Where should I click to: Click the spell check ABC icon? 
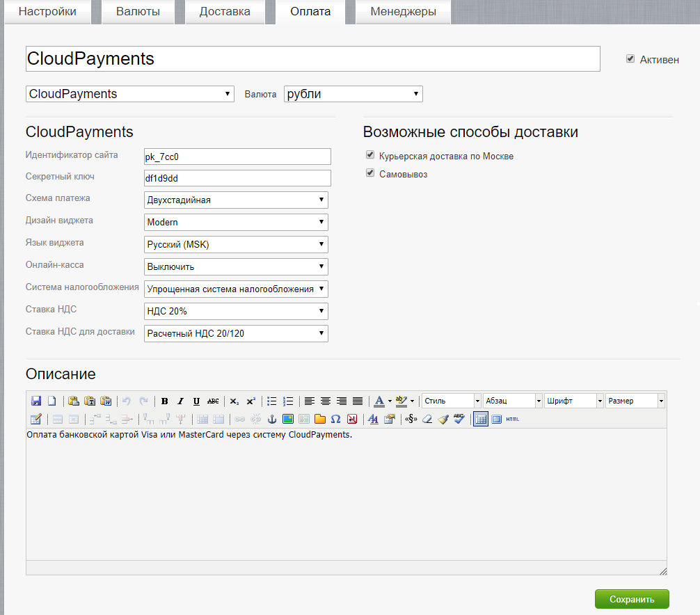pos(459,419)
